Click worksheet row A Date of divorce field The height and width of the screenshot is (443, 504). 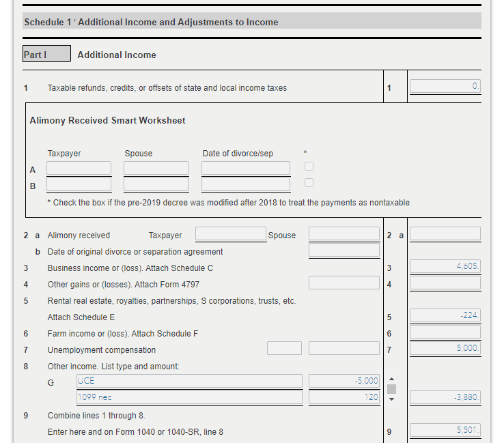click(x=246, y=168)
